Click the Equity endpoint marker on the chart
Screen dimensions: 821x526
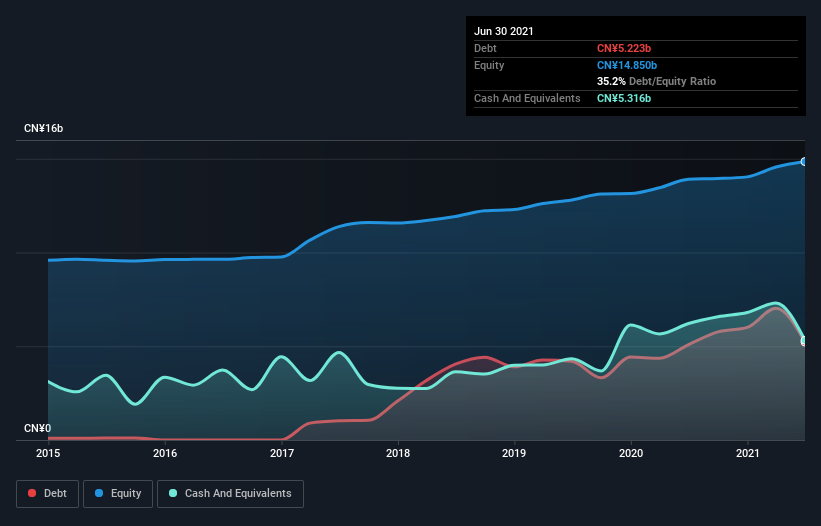[804, 162]
